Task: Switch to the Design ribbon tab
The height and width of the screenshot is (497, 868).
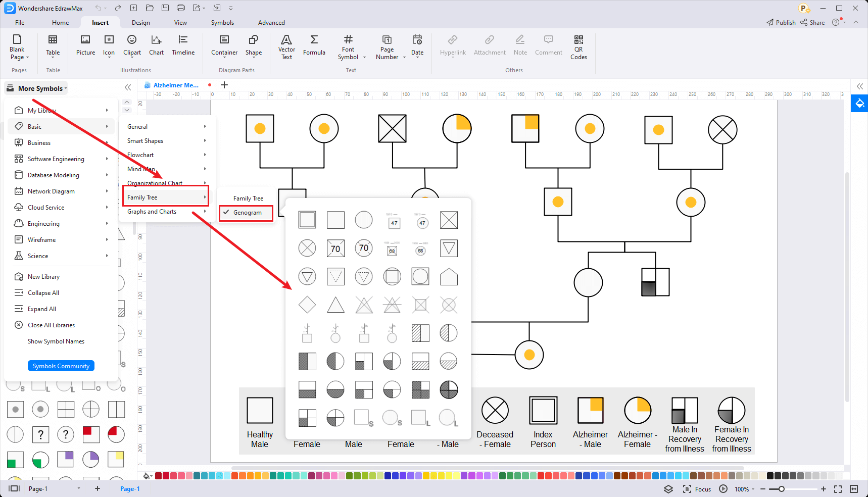Action: (x=140, y=22)
